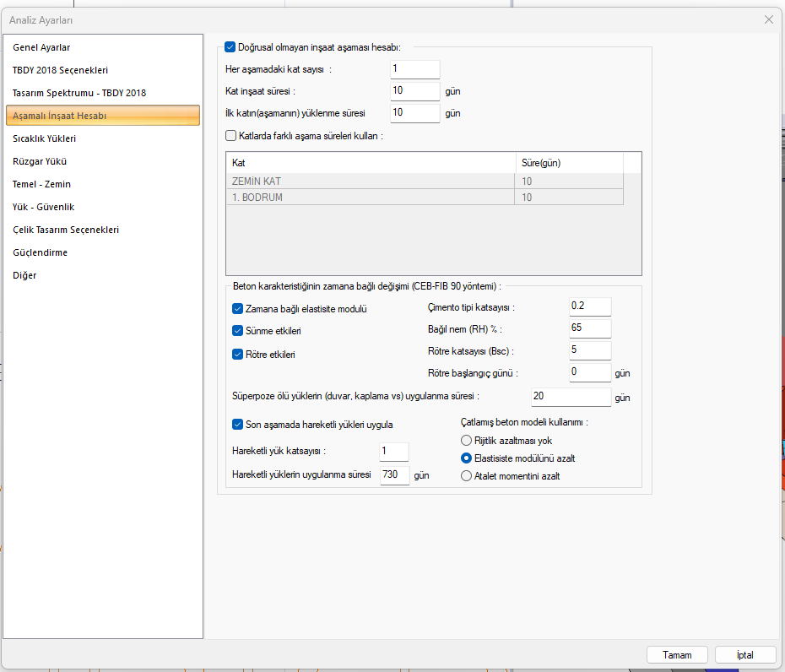Uncheck Zamana bağlı elastisite modülü
This screenshot has width=785, height=672.
[238, 309]
